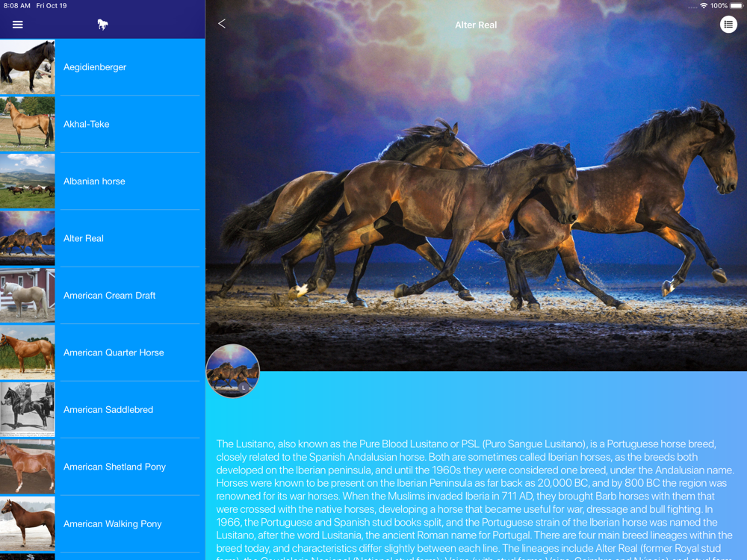Open the Albanian horse thumbnail

click(x=27, y=181)
